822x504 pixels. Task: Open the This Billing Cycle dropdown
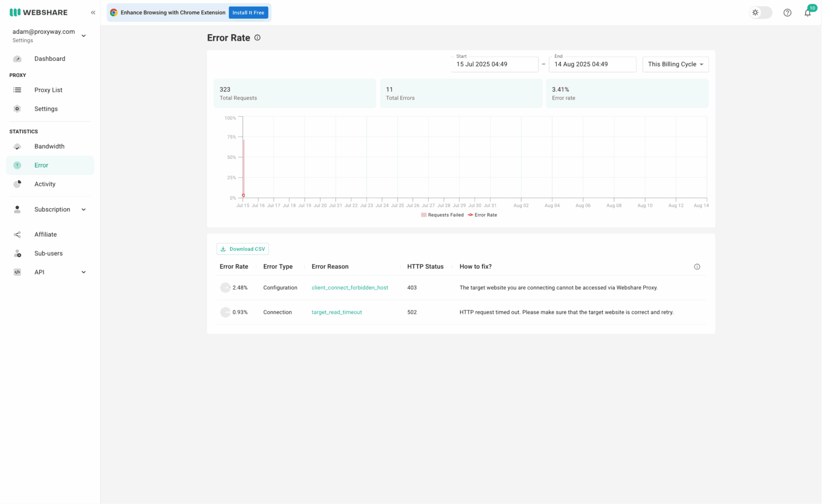point(675,64)
